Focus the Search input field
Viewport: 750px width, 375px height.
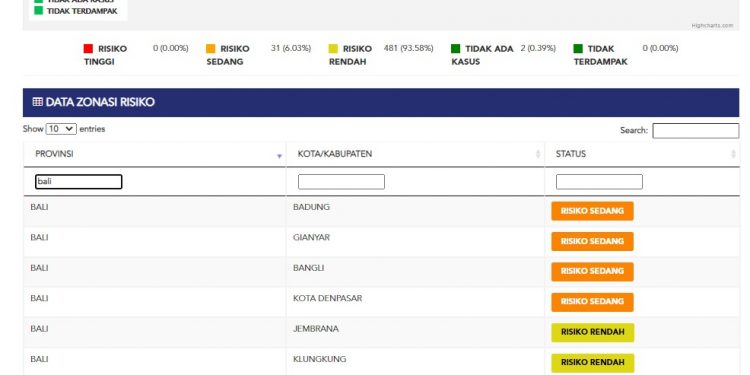click(x=695, y=131)
